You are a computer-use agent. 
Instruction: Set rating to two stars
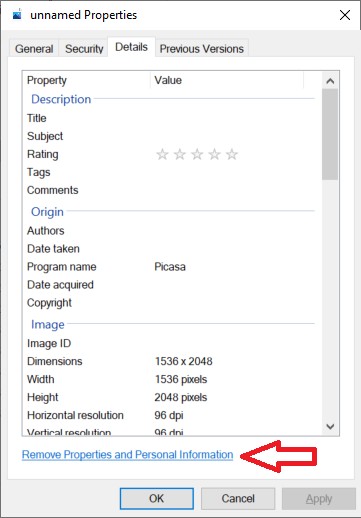180,154
